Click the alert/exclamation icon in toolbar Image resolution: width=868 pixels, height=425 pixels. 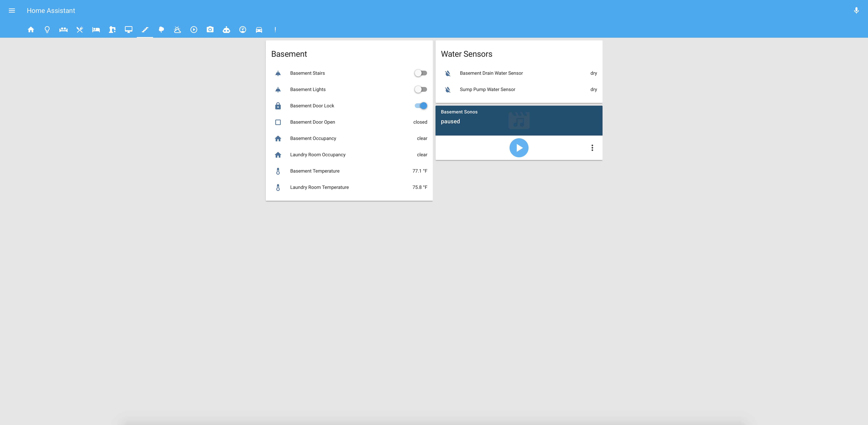tap(275, 29)
